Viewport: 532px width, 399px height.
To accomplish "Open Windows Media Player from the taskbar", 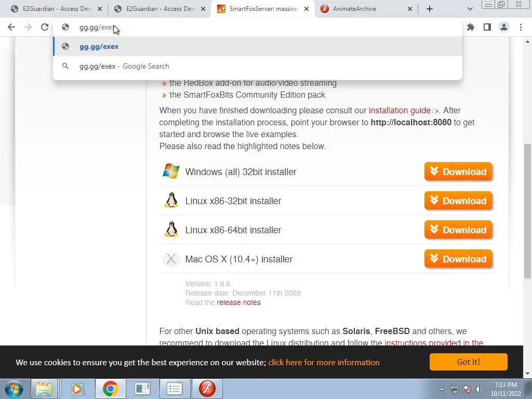I will tap(77, 389).
